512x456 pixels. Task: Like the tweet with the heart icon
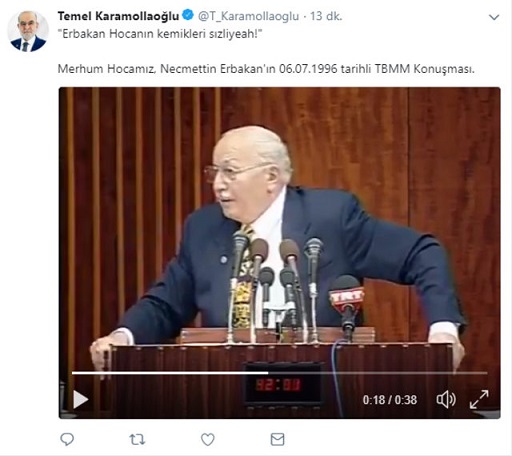point(208,439)
